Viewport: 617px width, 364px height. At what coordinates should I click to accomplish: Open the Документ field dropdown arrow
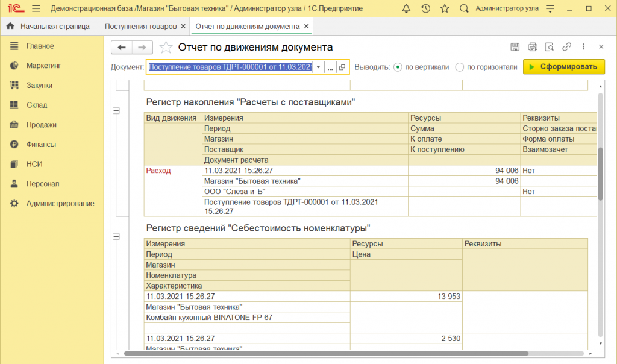318,67
